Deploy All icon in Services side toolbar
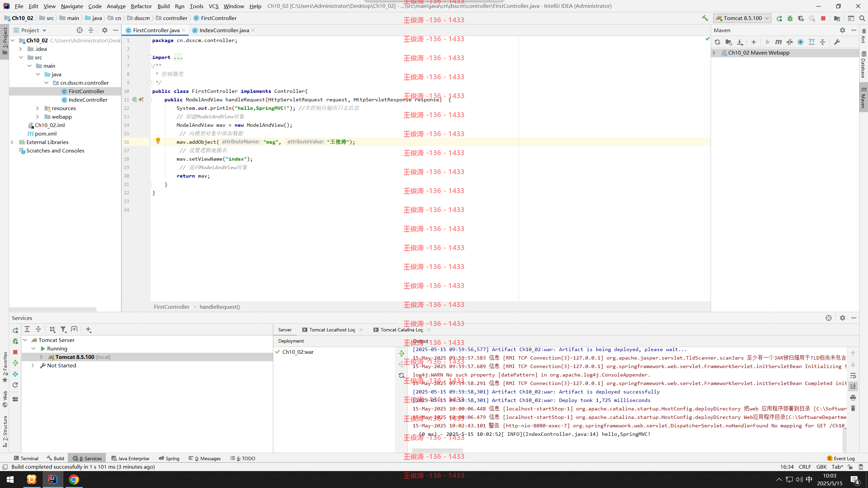 click(15, 363)
